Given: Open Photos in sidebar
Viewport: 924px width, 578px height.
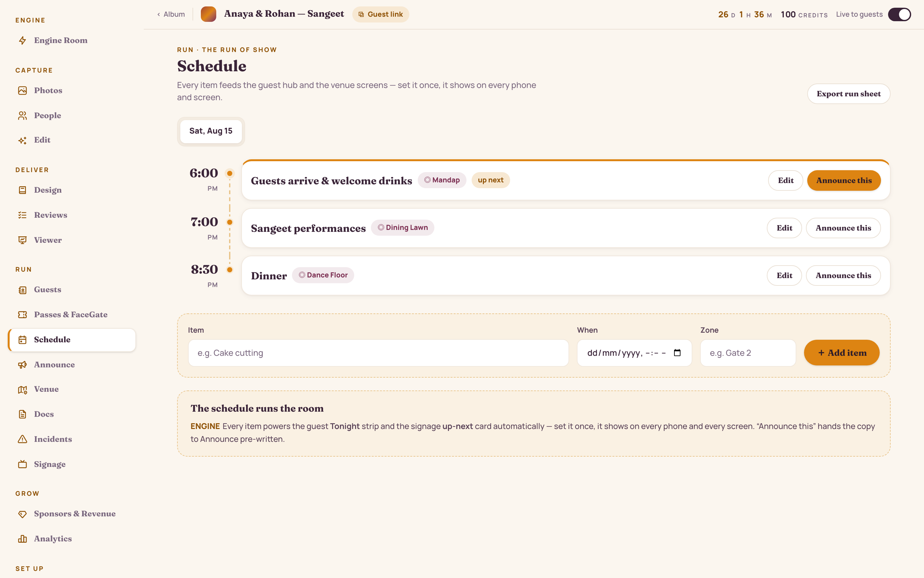Looking at the screenshot, I should coord(72,91).
